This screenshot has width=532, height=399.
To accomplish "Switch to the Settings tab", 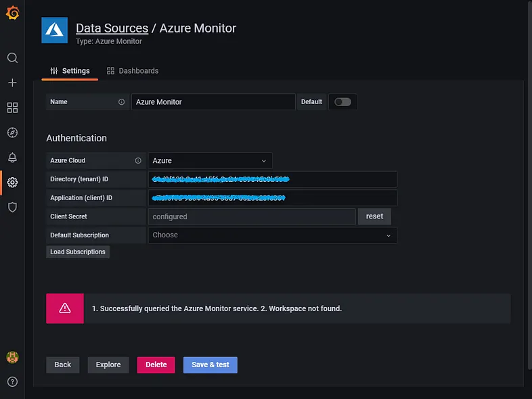I will pyautogui.click(x=70, y=71).
